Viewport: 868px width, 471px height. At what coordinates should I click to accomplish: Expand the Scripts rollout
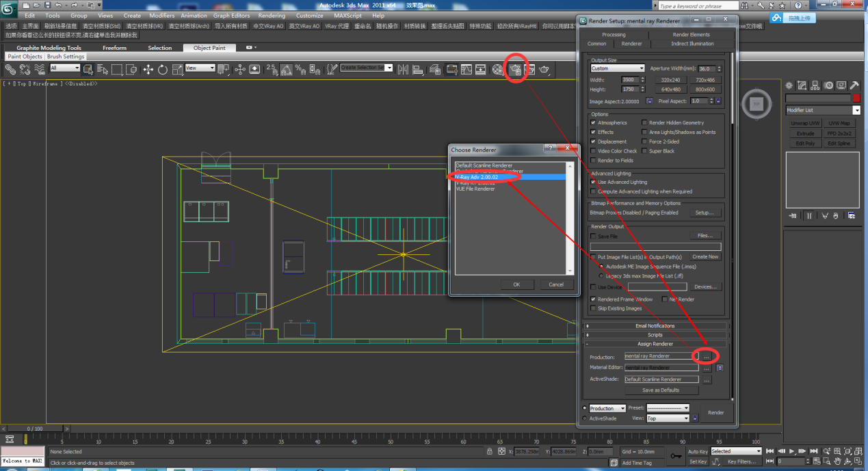[x=655, y=335]
